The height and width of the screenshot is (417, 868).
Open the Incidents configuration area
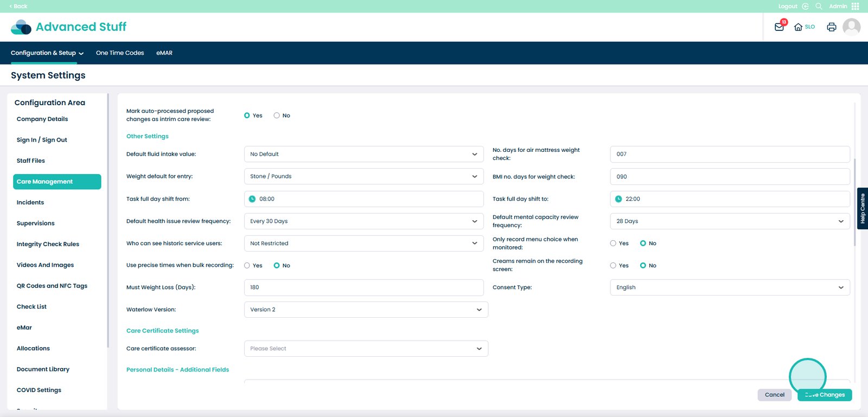[30, 202]
